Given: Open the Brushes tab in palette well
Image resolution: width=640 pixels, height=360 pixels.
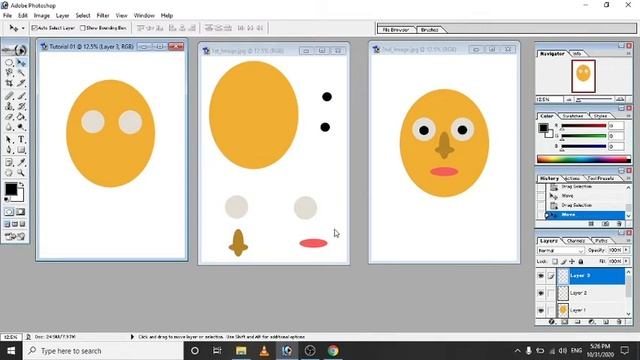Looking at the screenshot, I should tap(429, 30).
